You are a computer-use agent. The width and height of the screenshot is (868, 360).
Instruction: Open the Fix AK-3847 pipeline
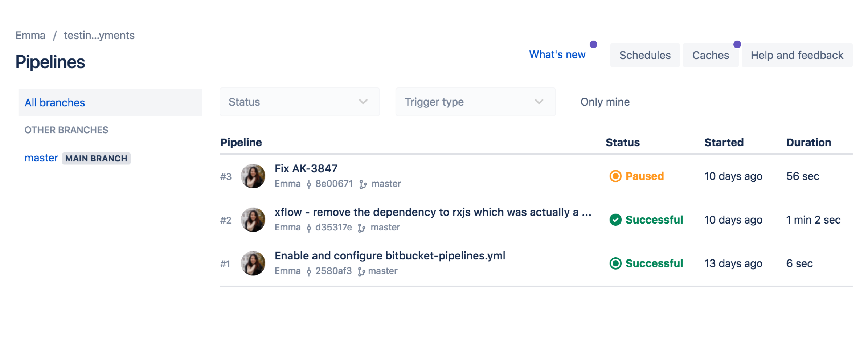pyautogui.click(x=306, y=168)
